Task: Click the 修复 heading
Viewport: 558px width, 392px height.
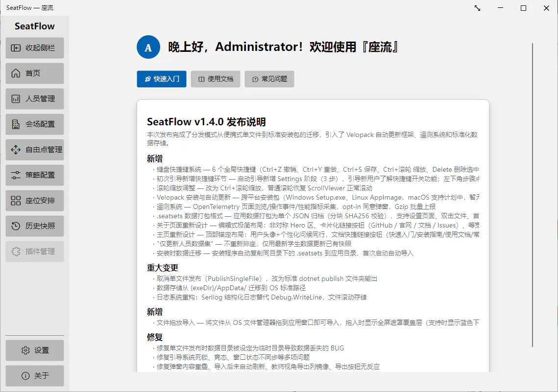Action: tap(155, 337)
